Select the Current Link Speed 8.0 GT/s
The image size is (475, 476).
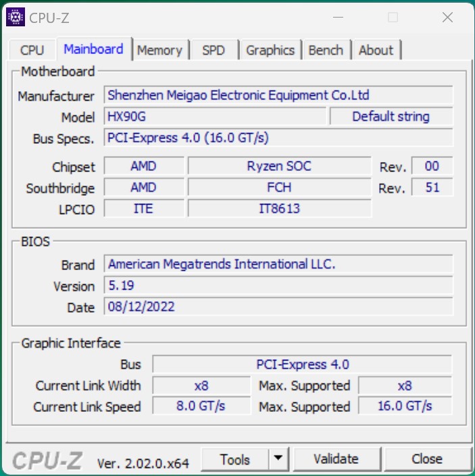click(x=201, y=406)
